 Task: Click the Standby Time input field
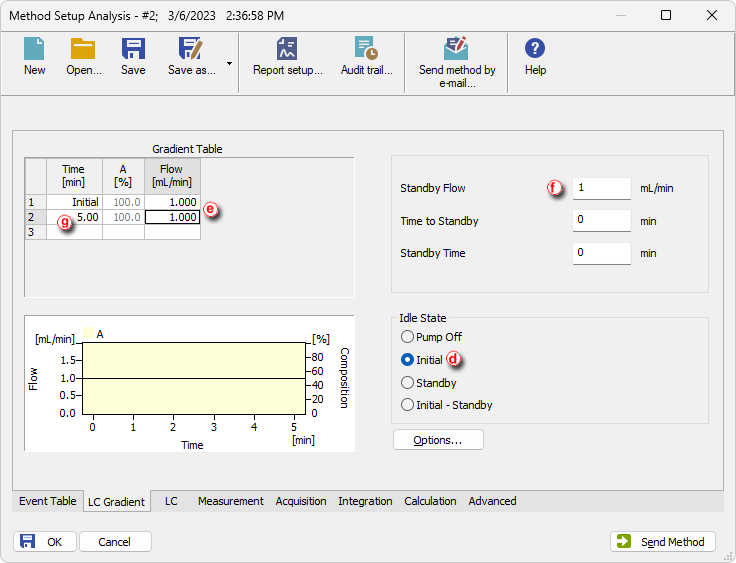(601, 253)
